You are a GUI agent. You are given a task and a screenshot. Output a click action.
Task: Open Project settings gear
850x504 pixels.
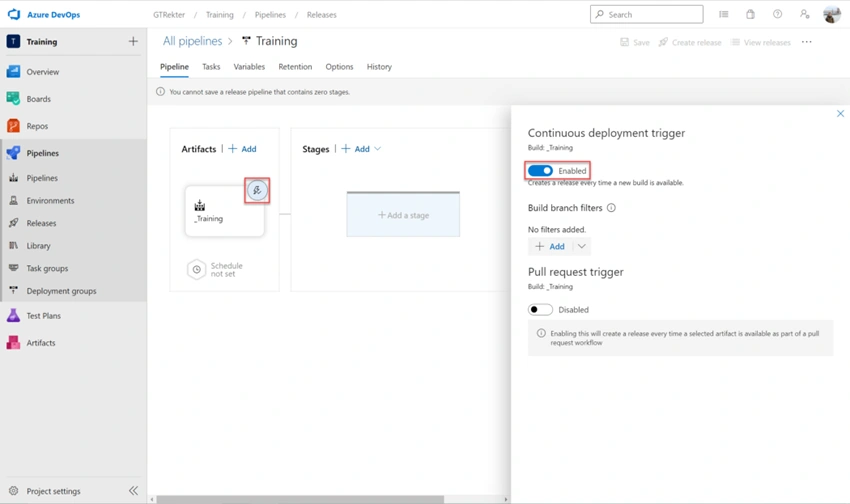(14, 490)
